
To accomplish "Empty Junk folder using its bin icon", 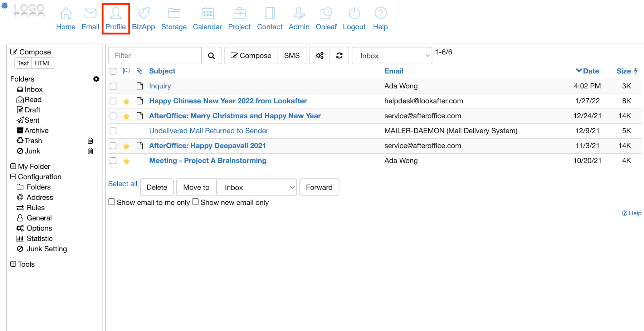I will pos(91,151).
